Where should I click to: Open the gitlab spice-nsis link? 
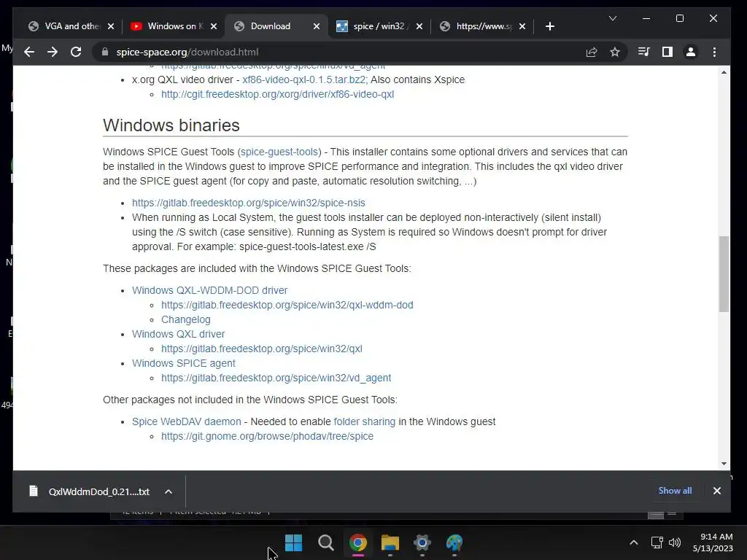click(249, 203)
